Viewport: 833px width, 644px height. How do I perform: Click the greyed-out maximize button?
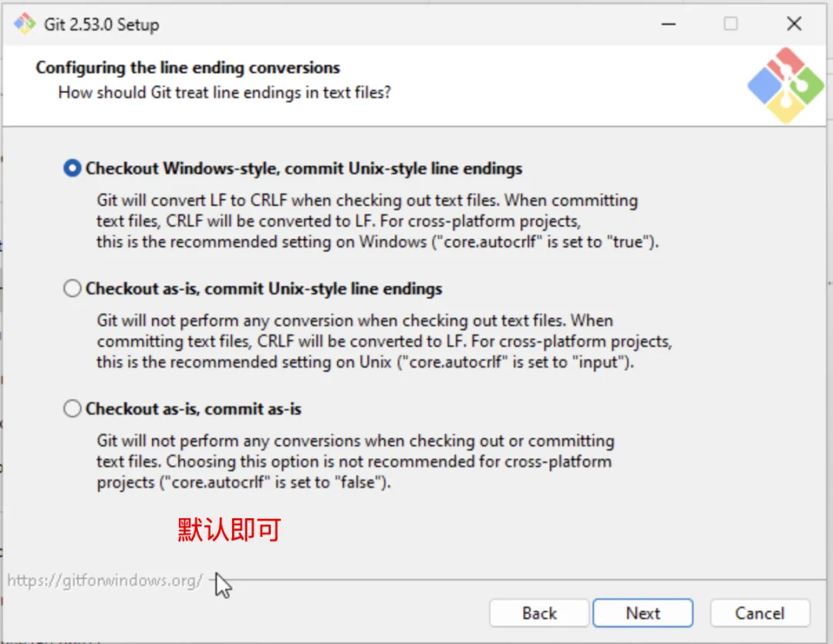(x=730, y=24)
